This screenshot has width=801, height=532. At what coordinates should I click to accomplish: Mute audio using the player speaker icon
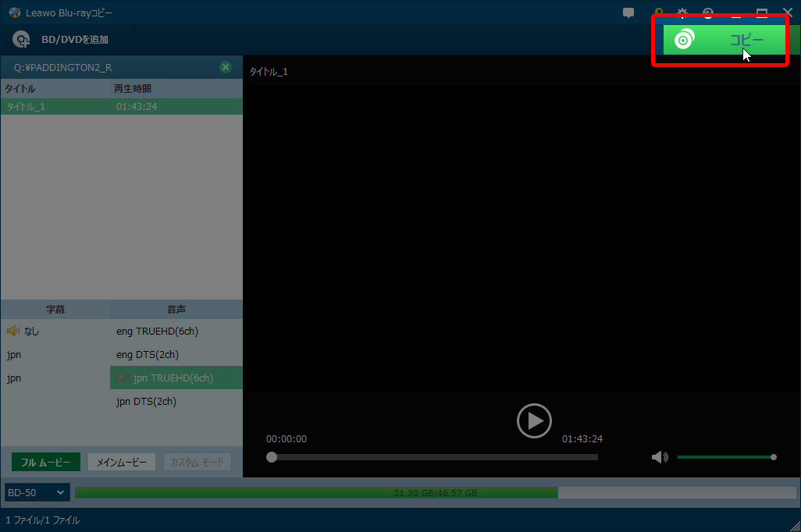(x=660, y=457)
